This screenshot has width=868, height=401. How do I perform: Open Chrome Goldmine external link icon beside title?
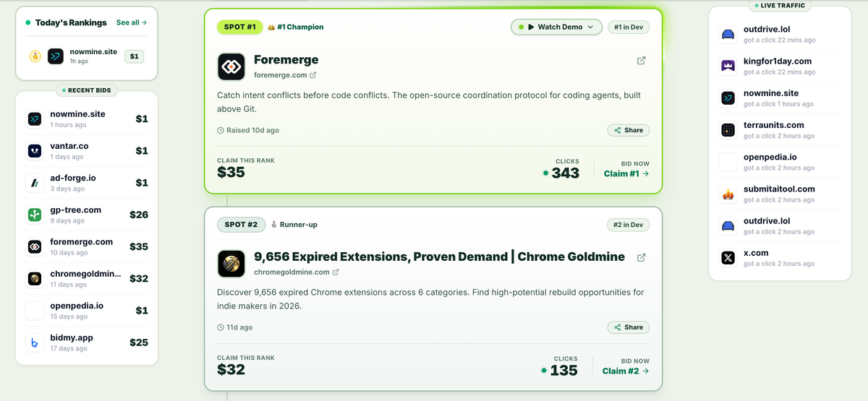pos(641,257)
